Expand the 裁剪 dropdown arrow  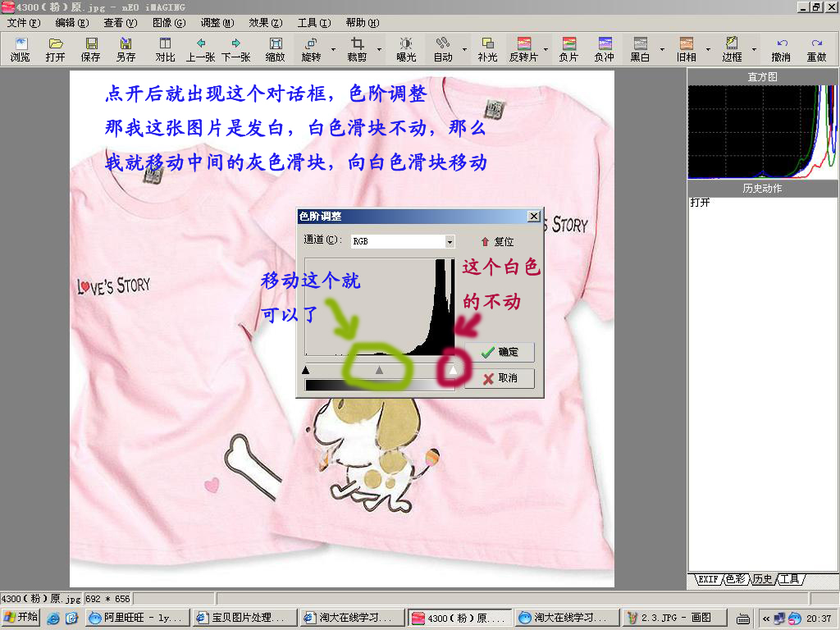coord(379,49)
